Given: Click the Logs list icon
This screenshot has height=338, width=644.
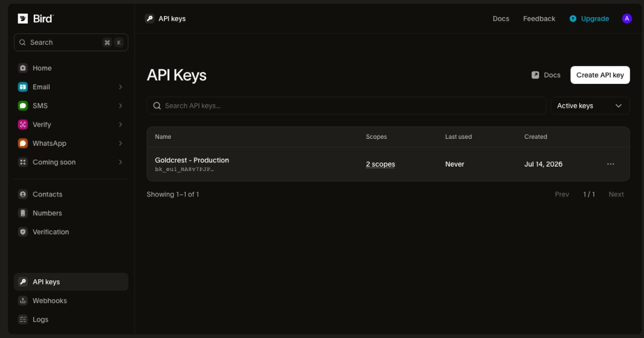Looking at the screenshot, I should [x=22, y=319].
